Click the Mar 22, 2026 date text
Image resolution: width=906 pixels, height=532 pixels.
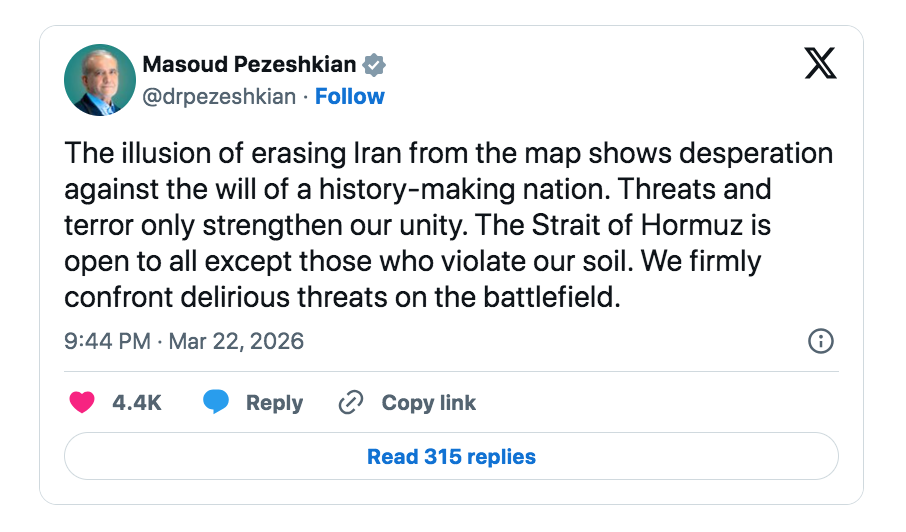[236, 341]
